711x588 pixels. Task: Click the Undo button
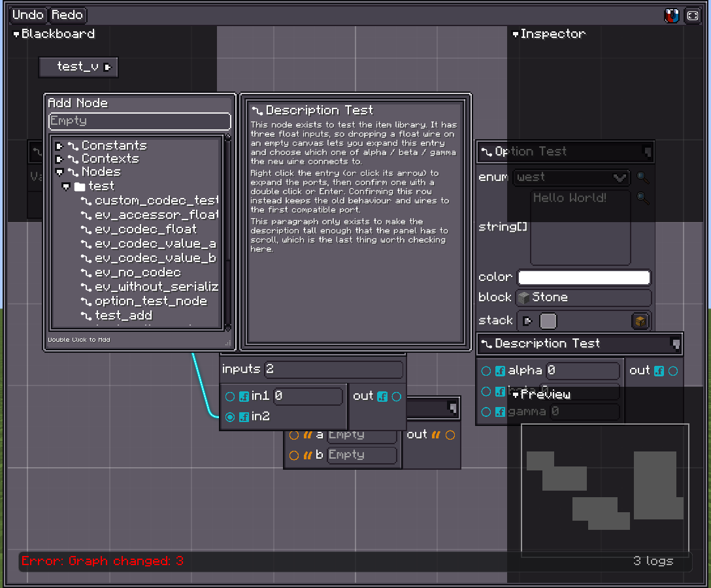point(27,15)
